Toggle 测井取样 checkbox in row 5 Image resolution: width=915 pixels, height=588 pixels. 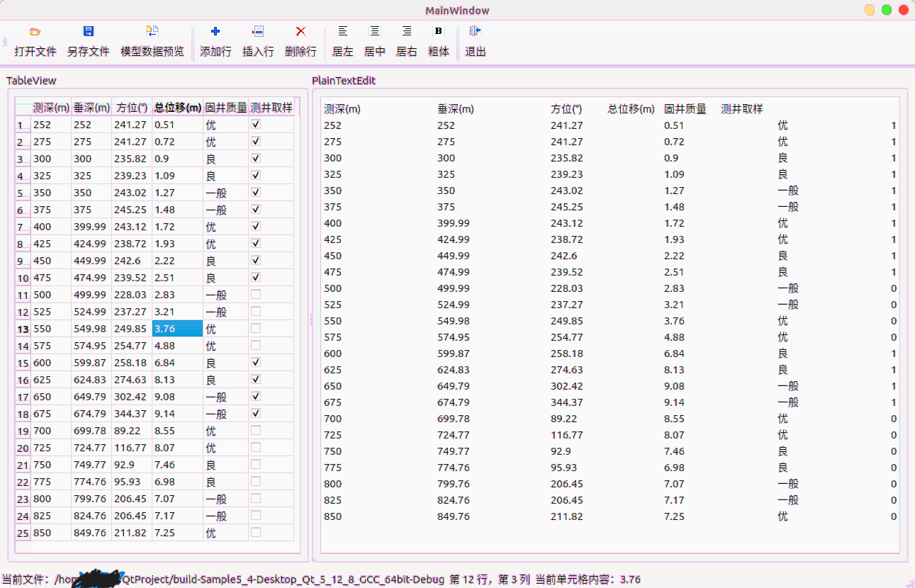point(256,192)
